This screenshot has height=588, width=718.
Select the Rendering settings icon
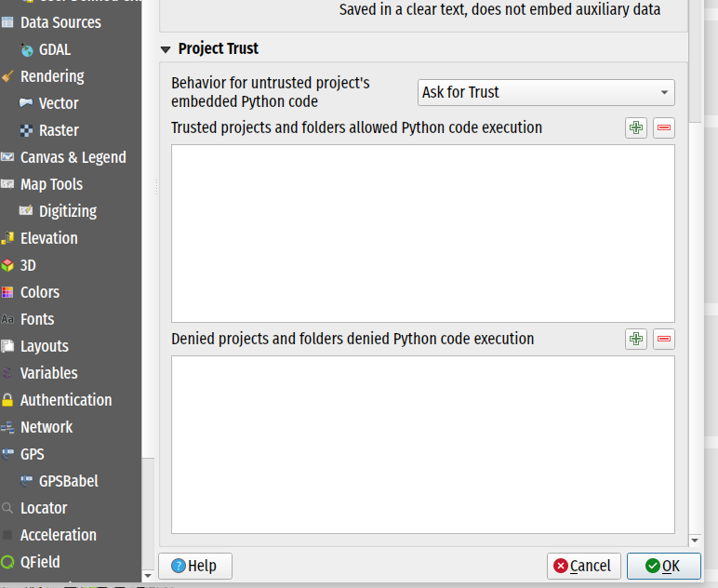[8, 76]
